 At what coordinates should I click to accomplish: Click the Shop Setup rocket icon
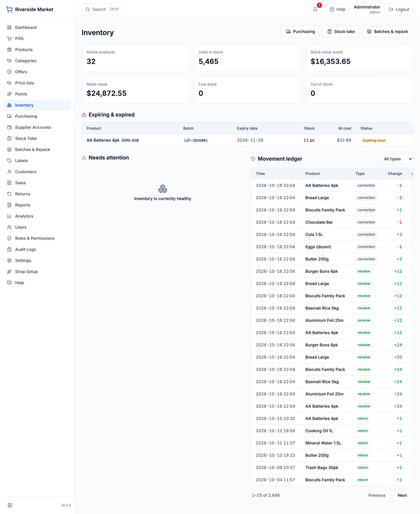(9, 272)
